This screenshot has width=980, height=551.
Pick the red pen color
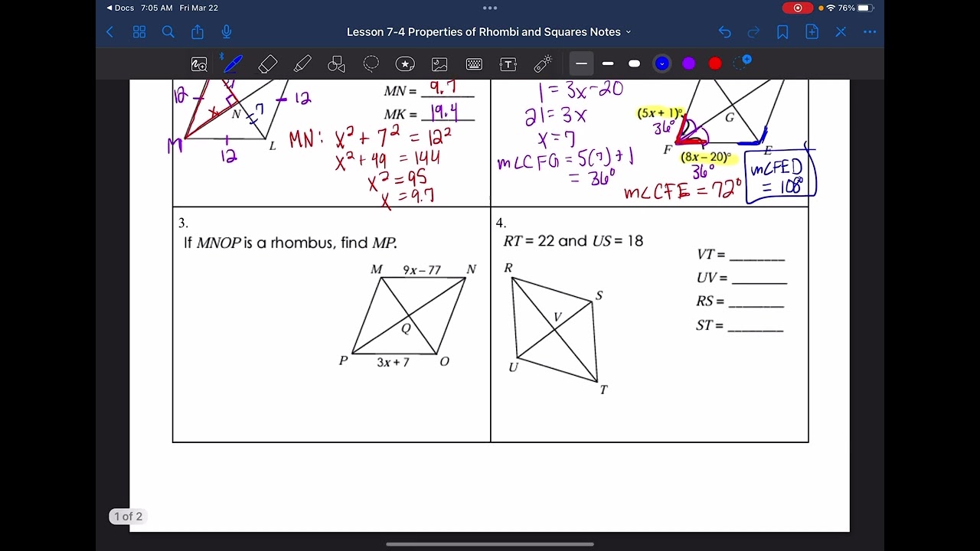[715, 64]
